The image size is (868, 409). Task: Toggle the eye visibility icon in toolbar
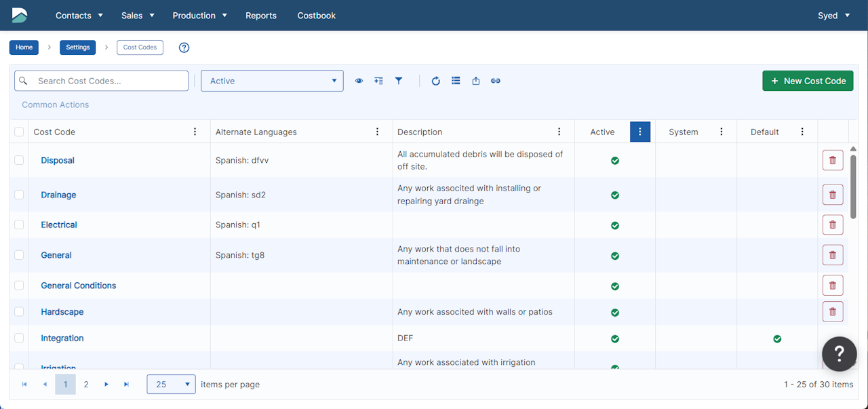359,81
